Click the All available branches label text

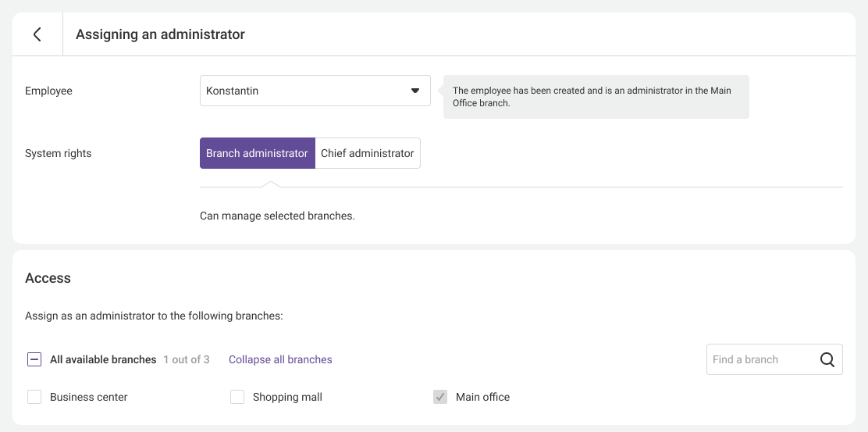(x=103, y=359)
